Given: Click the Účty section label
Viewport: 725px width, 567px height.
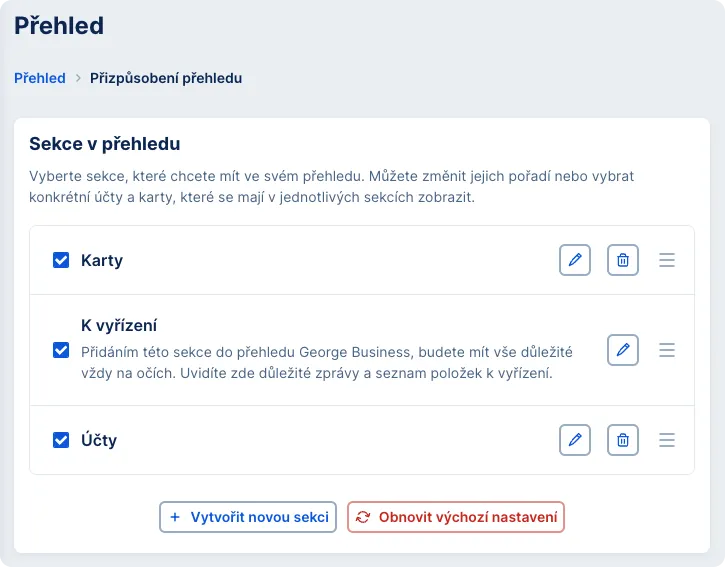Looking at the screenshot, I should pyautogui.click(x=99, y=440).
